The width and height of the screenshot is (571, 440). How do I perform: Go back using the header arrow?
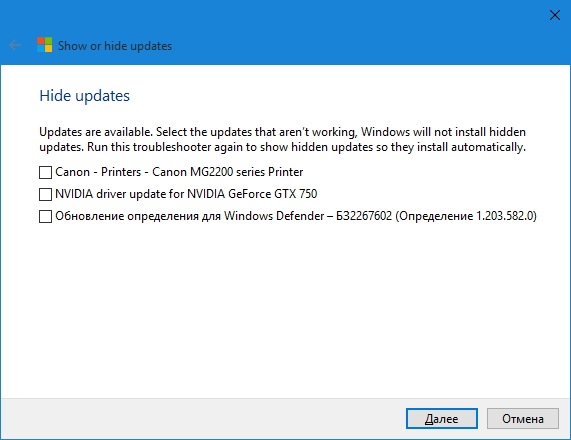tap(15, 45)
